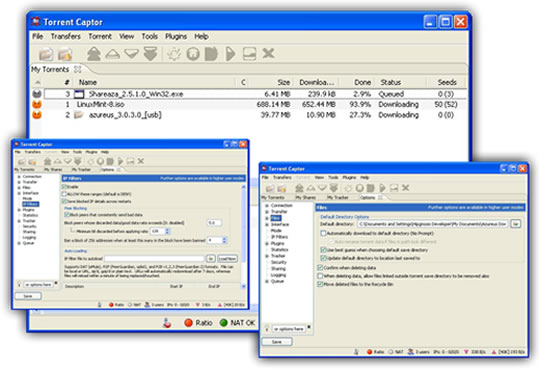Click browse button next to Default directory field

[x=515, y=224]
